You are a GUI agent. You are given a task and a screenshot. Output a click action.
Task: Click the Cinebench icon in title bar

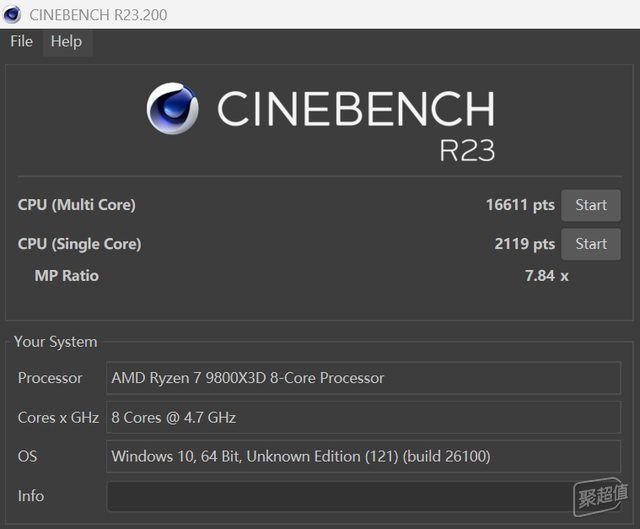pyautogui.click(x=11, y=14)
